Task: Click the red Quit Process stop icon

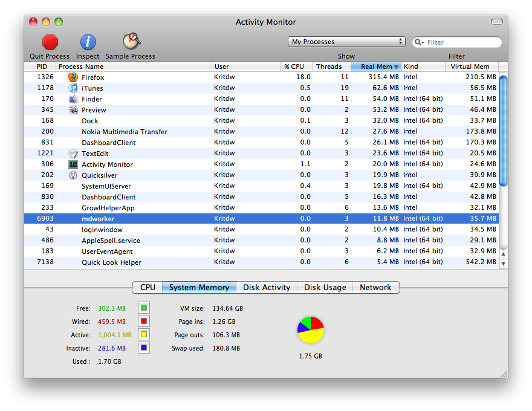Action: 50,42
